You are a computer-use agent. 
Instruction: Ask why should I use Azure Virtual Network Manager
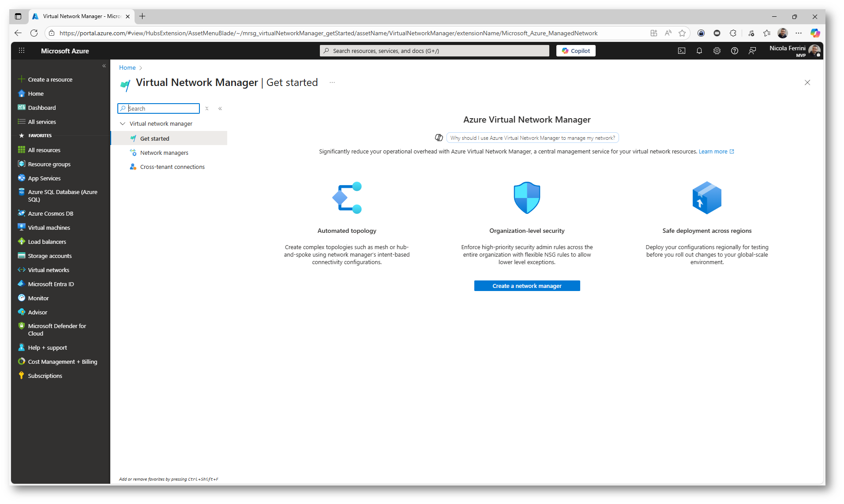point(532,138)
